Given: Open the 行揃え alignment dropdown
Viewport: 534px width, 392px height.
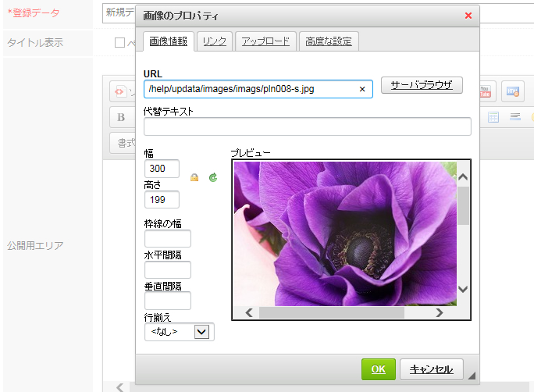Looking at the screenshot, I should [x=201, y=332].
